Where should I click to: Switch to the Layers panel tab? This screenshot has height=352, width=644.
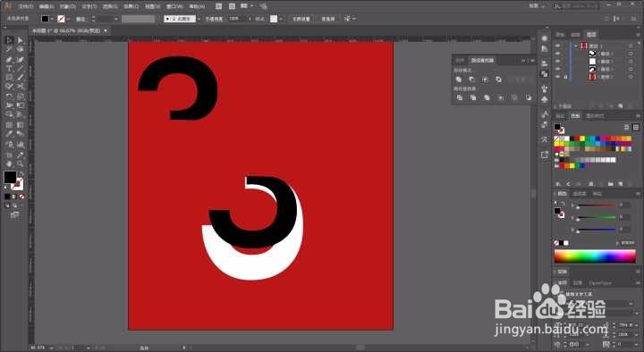(590, 35)
